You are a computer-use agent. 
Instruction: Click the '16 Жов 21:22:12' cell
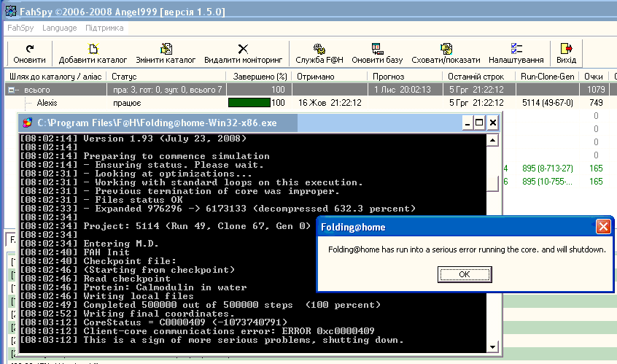[x=330, y=103]
